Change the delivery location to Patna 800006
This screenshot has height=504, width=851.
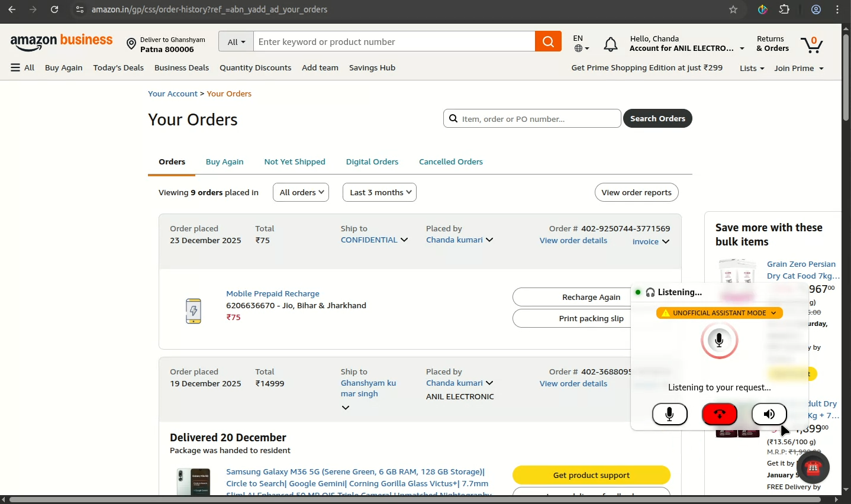(166, 44)
